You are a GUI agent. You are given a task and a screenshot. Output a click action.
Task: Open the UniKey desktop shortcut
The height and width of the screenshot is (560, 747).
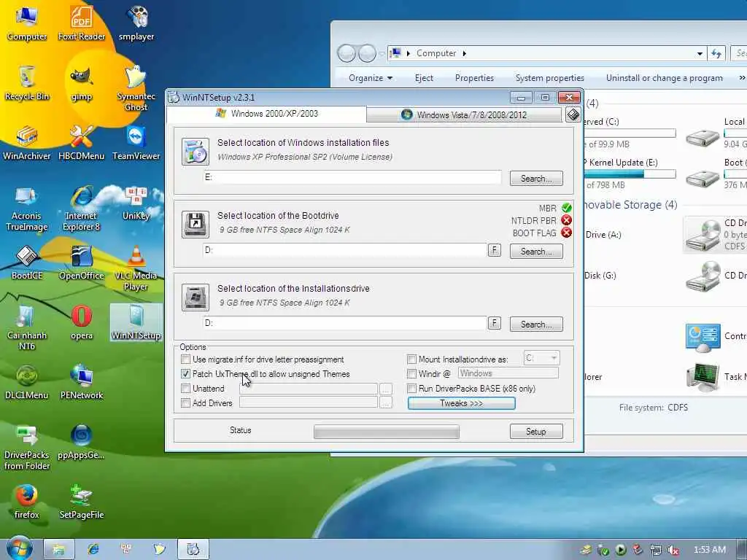[136, 203]
